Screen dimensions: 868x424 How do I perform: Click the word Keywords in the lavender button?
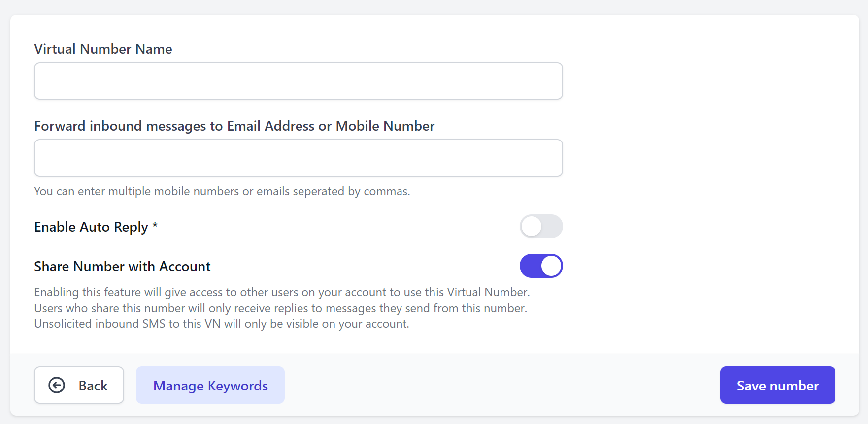coord(238,386)
